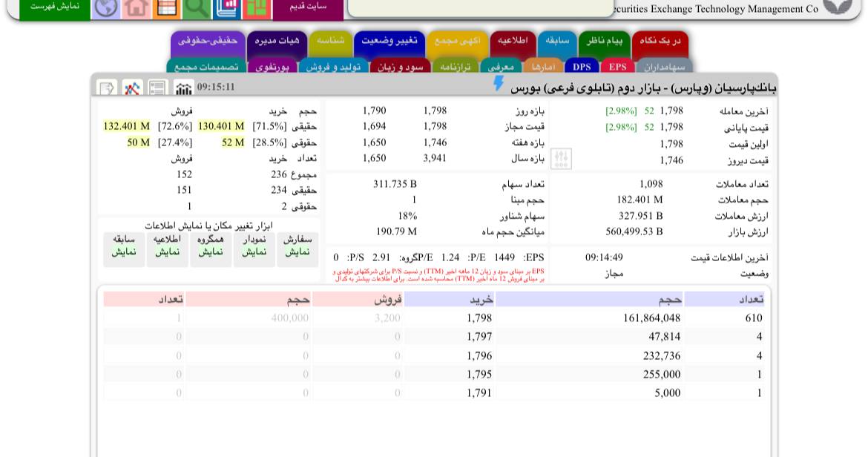This screenshot has width=868, height=457.
Task: Toggle نمودار display button
Action: [254, 246]
